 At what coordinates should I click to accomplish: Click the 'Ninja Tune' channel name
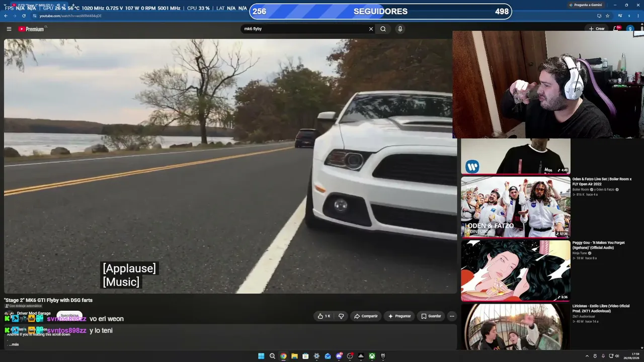580,253
